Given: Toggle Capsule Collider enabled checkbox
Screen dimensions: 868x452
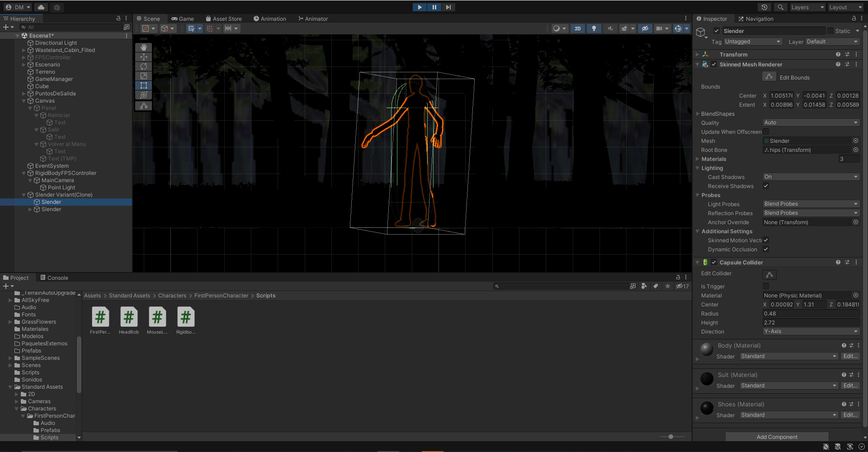Looking at the screenshot, I should click(x=714, y=262).
